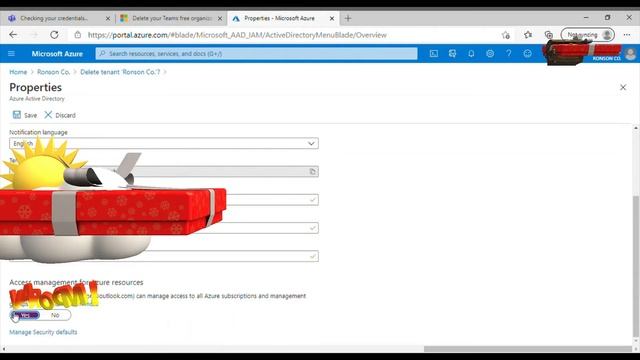Viewport: 640px width, 360px height.
Task: Click the scrollbar up arrow
Action: (x=636, y=128)
